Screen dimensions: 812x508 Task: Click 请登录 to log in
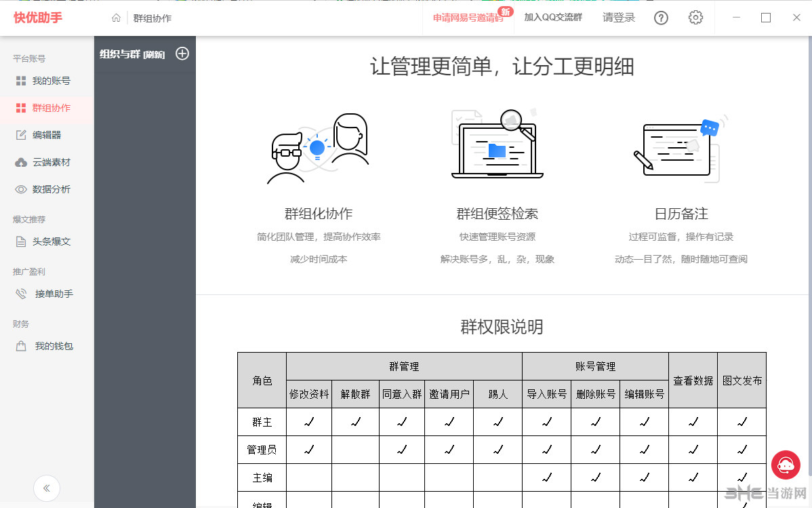point(618,18)
